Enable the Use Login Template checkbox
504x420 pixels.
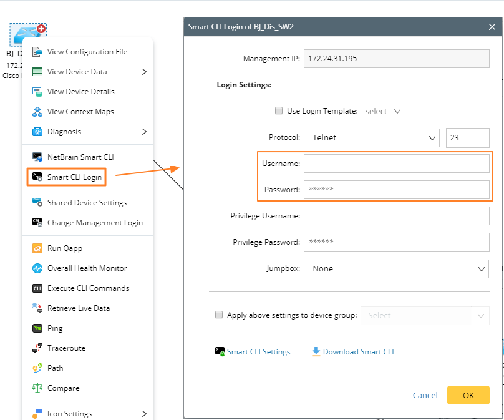tap(279, 111)
